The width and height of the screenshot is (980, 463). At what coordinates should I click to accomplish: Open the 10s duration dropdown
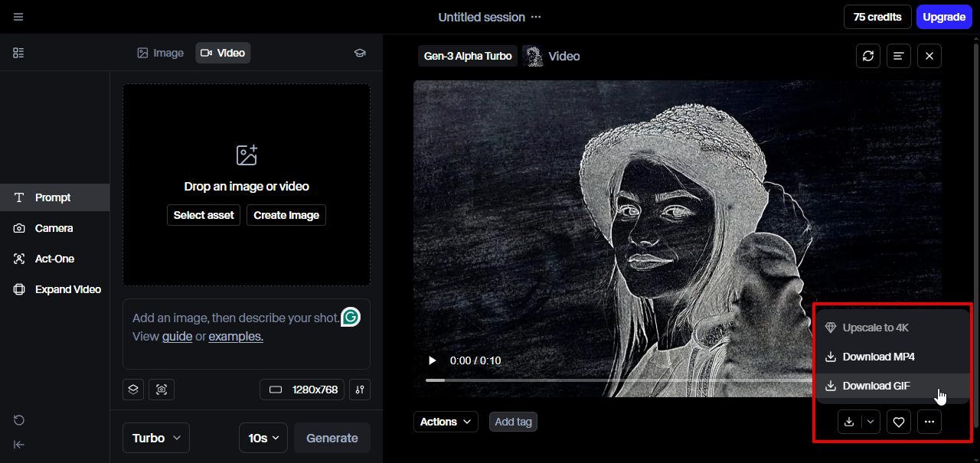coord(263,438)
